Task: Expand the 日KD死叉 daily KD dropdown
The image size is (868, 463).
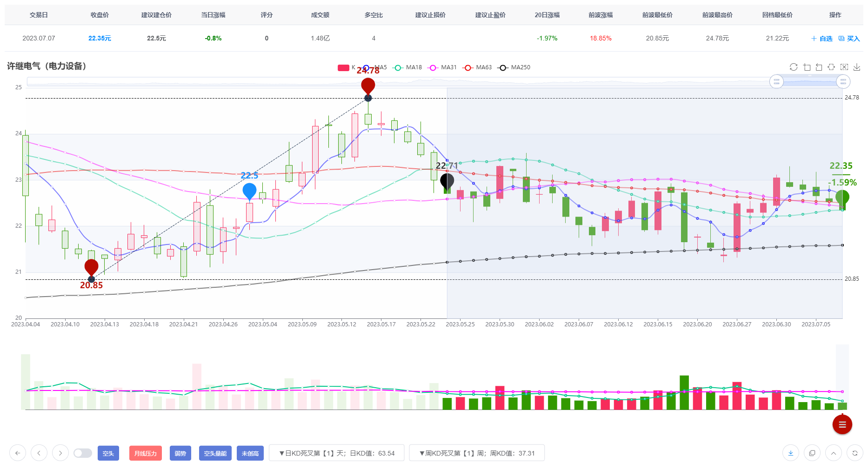Action: [337, 453]
